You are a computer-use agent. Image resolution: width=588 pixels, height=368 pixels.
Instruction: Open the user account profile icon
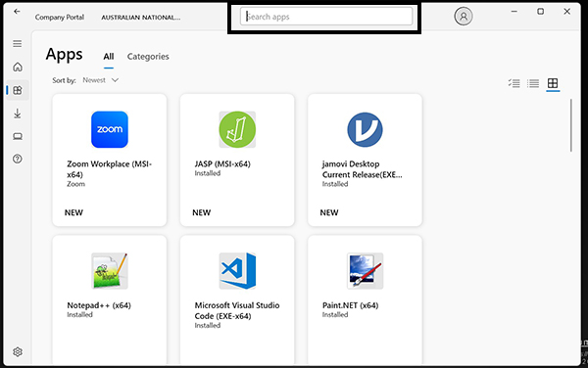tap(464, 17)
